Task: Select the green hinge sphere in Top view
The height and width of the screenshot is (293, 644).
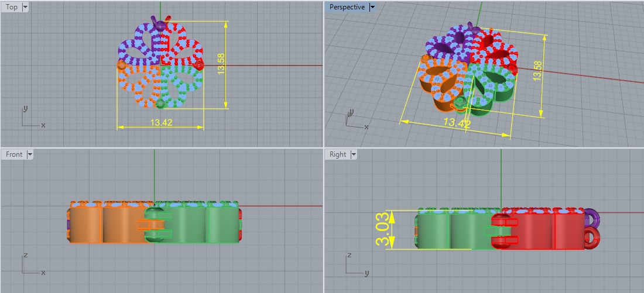Action: coord(160,104)
